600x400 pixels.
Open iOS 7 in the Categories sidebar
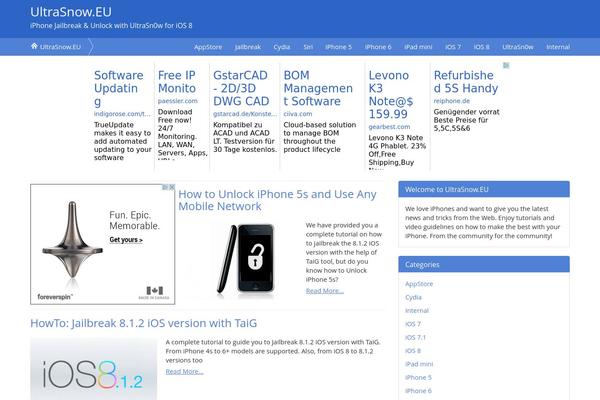click(x=413, y=324)
